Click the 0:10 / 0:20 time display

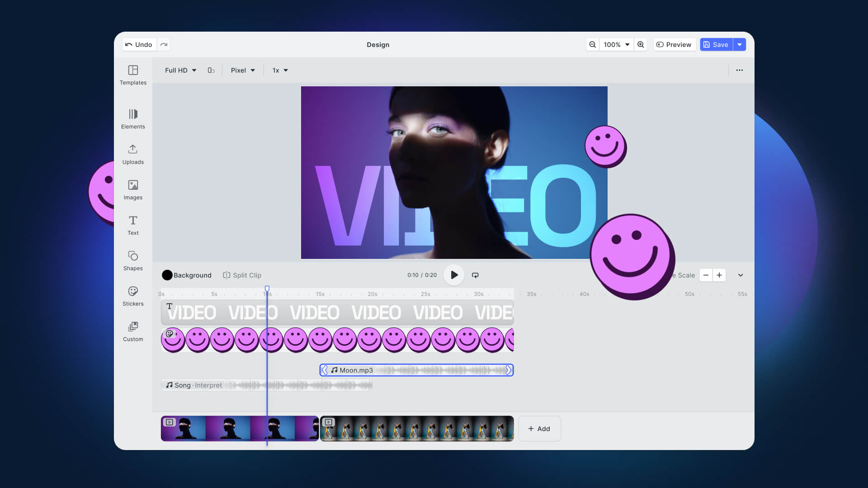coord(422,275)
